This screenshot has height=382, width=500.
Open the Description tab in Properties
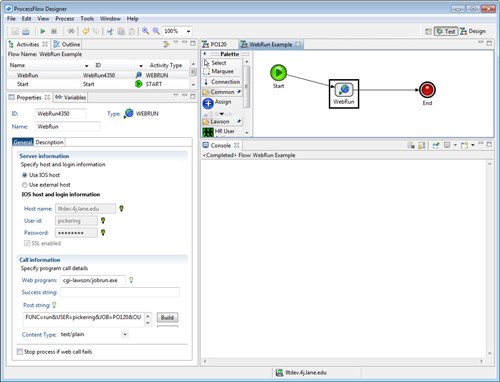coord(49,142)
